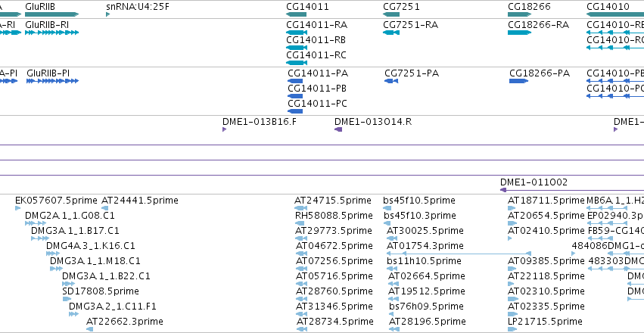Select the CG7251-PA protein glyph

click(391, 81)
